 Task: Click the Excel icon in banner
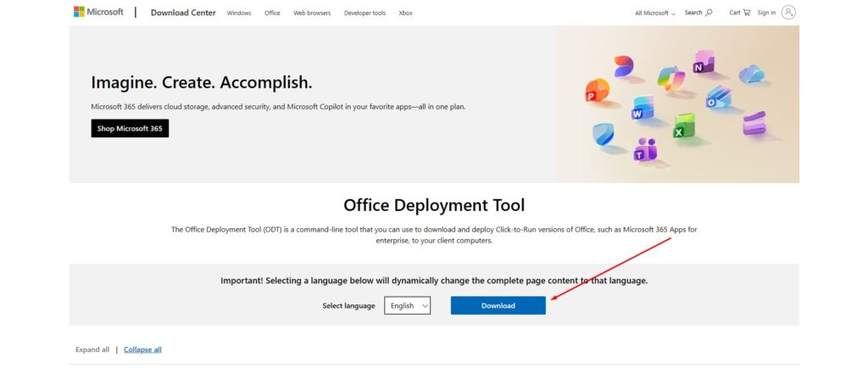coord(684,125)
